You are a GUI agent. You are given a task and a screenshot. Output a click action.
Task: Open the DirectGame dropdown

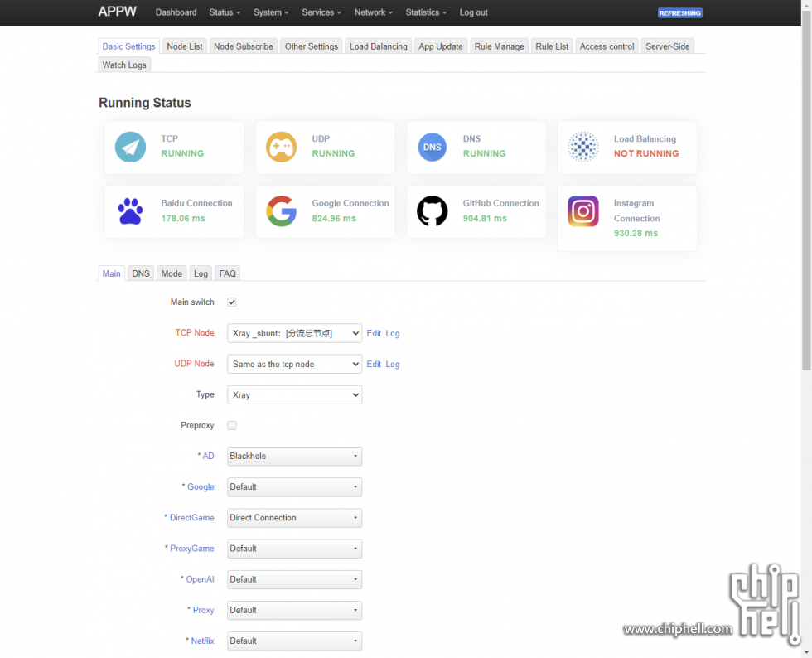tap(295, 518)
